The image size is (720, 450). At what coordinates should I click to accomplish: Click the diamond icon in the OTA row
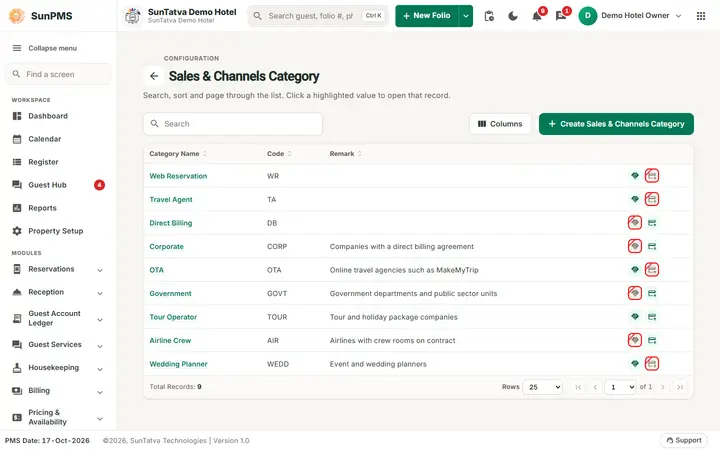[x=635, y=270]
